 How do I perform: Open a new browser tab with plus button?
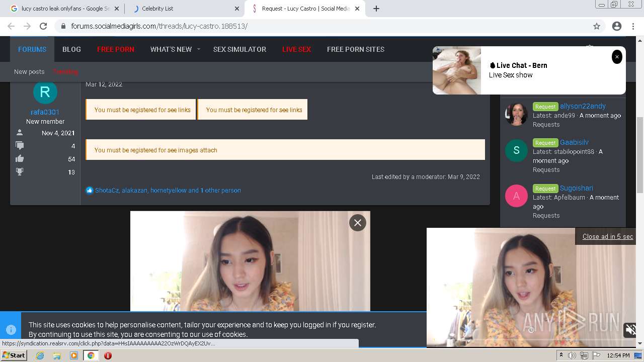pos(376,9)
